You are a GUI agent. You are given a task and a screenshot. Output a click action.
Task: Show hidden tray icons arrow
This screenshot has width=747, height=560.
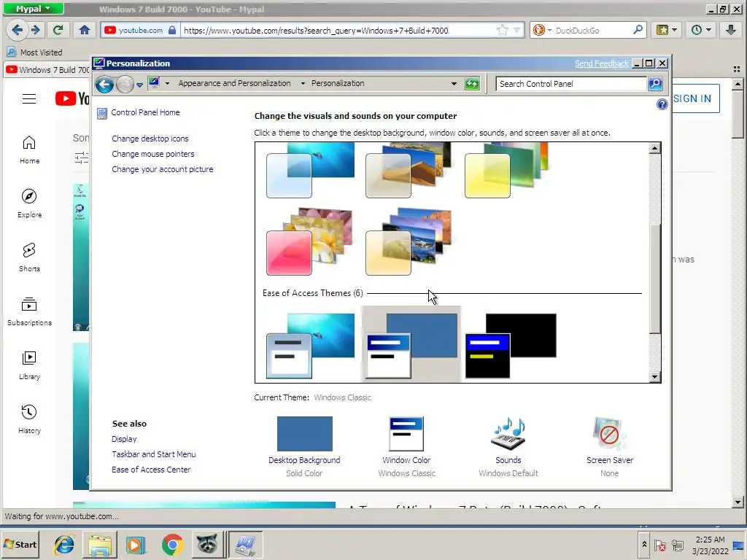point(644,544)
